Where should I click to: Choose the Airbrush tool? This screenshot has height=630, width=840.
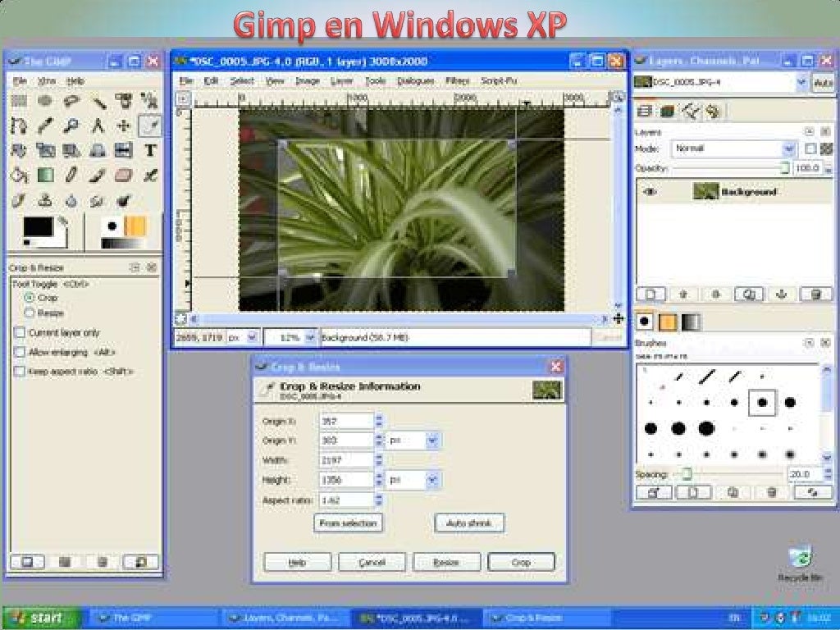[x=150, y=176]
